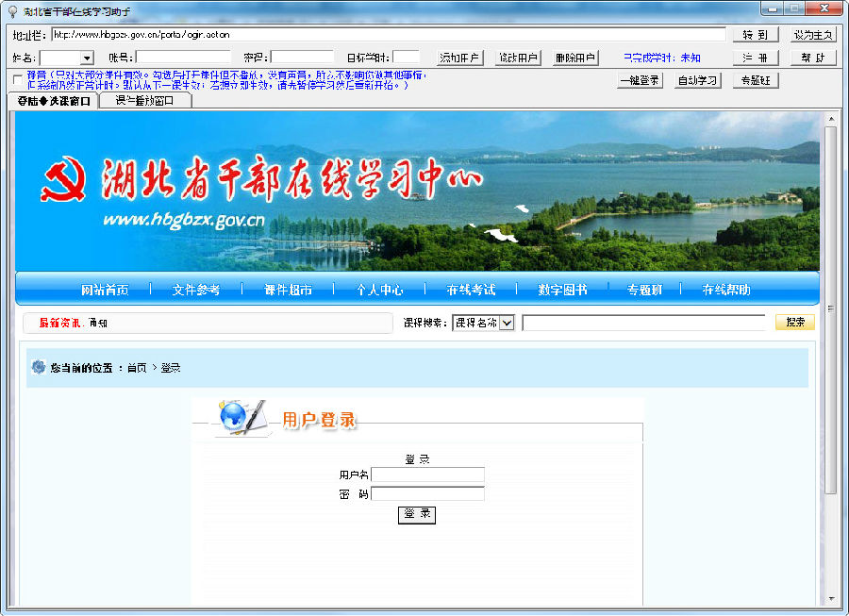
Task: Click the 设为主页 button
Action: 813,35
